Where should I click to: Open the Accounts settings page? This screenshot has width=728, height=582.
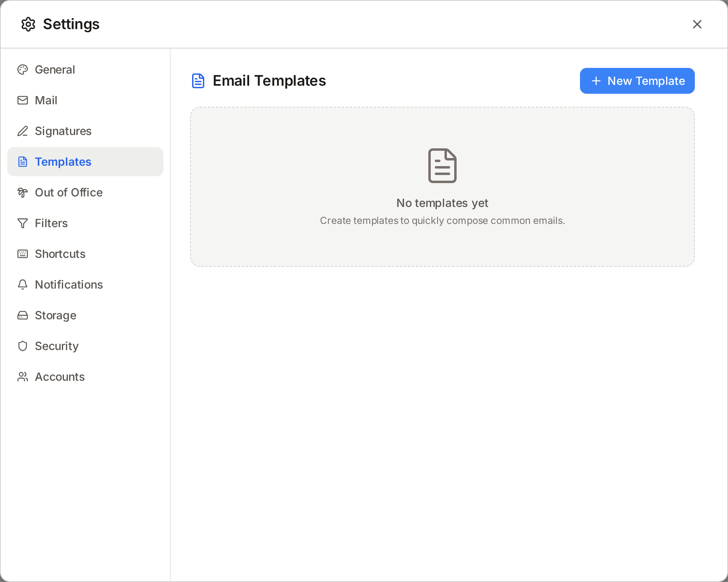coord(59,377)
